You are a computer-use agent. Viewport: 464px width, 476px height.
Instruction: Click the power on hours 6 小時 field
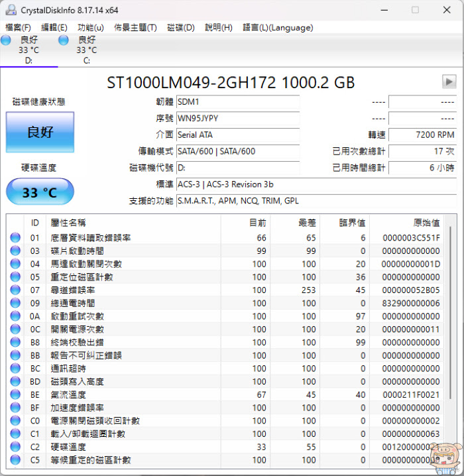(422, 168)
